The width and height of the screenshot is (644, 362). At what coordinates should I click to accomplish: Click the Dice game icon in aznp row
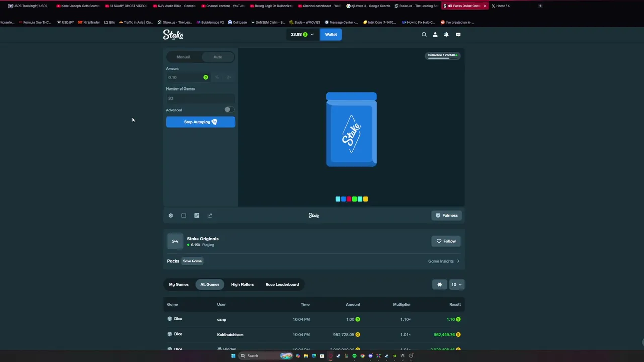click(x=170, y=319)
